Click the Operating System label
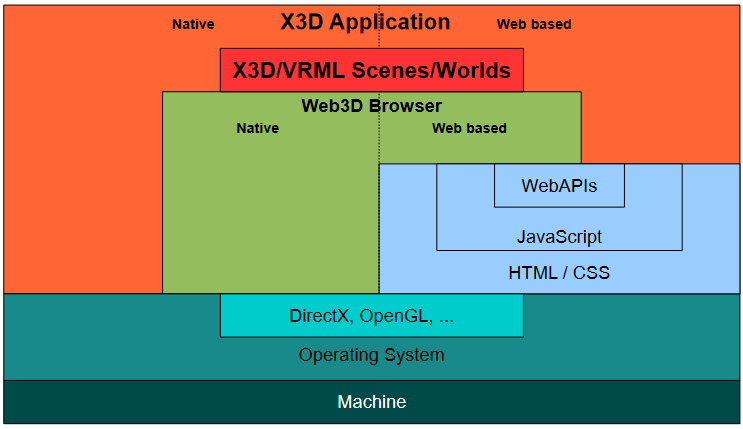The image size is (743, 429). [x=371, y=355]
